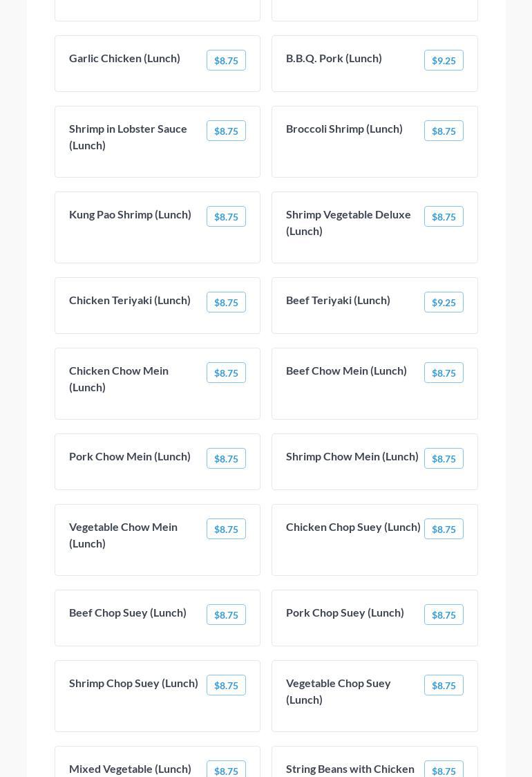
Task: Add Vegetable Chop Suey (Lunch) for $8.75
Action: pos(444,686)
